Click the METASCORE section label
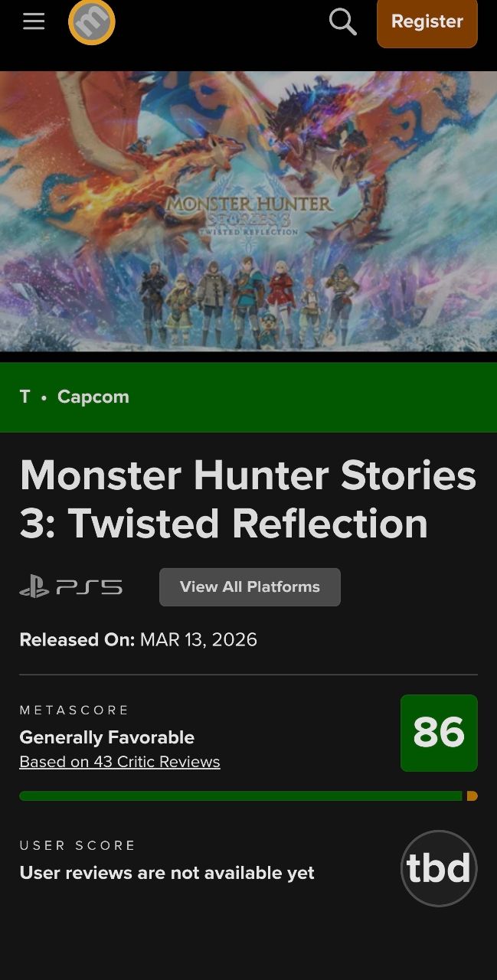Image resolution: width=497 pixels, height=980 pixels. [x=75, y=710]
